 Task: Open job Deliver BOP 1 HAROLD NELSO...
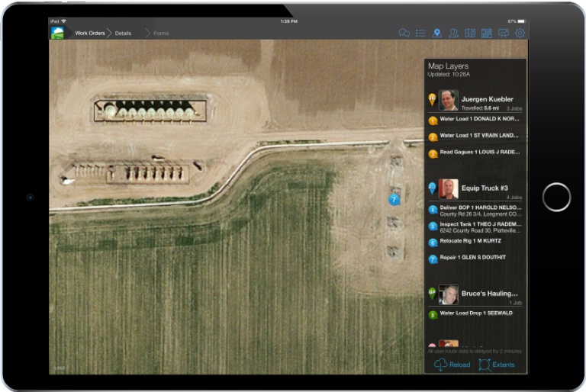481,207
